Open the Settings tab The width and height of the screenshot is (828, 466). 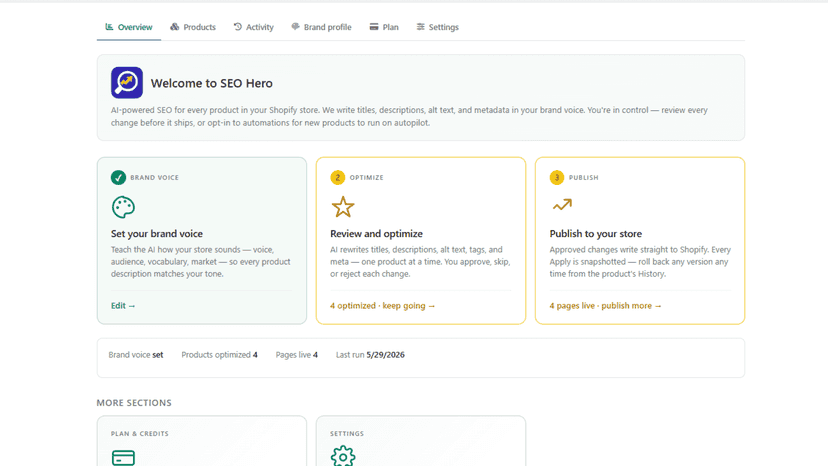[x=437, y=27]
